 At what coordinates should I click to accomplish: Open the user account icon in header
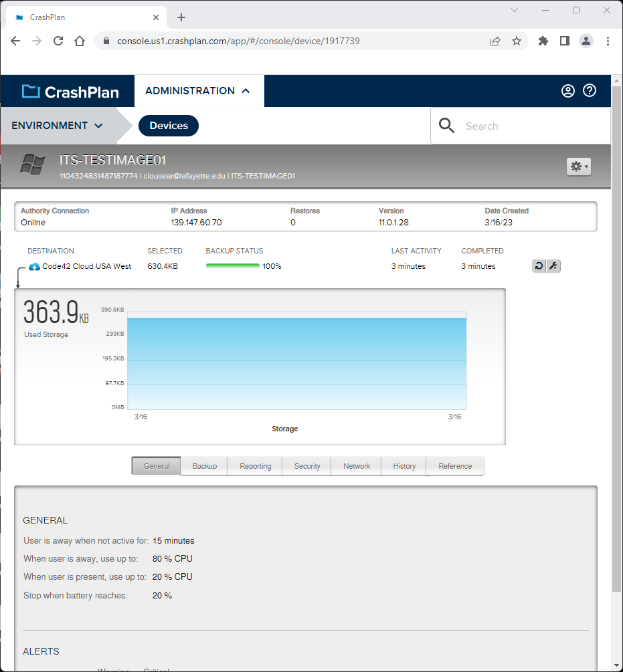[x=567, y=91]
